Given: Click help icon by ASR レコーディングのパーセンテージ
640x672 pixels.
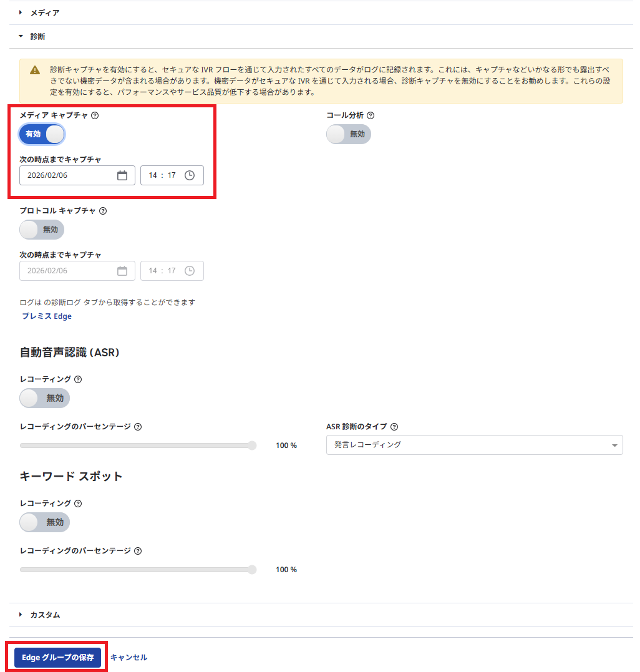Looking at the screenshot, I should click(138, 427).
